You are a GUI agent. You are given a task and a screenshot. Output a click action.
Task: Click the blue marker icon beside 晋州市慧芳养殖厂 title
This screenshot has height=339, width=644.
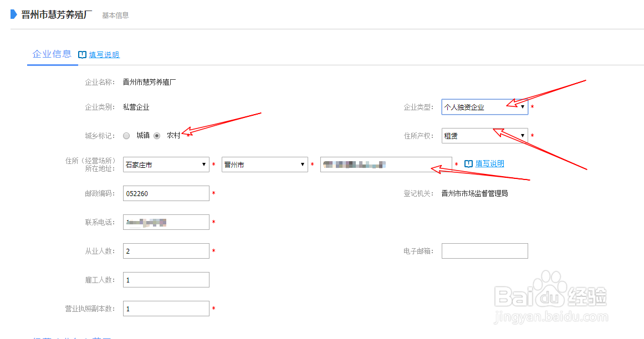click(13, 14)
